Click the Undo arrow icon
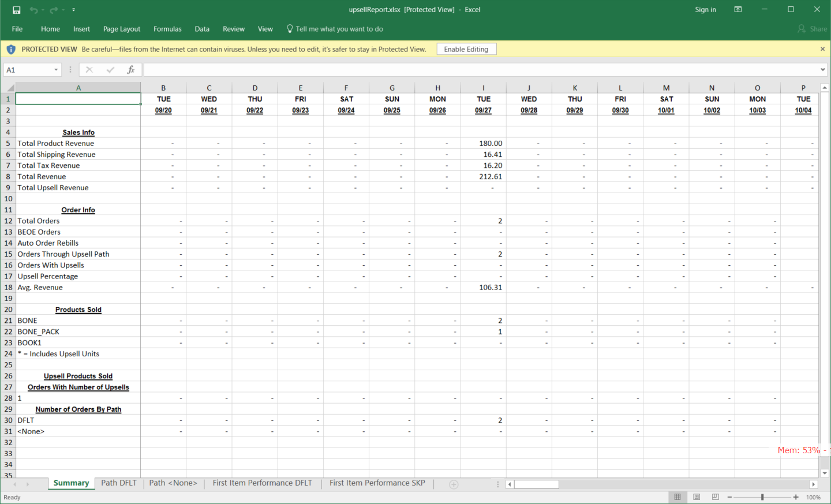The image size is (831, 504). [x=33, y=10]
